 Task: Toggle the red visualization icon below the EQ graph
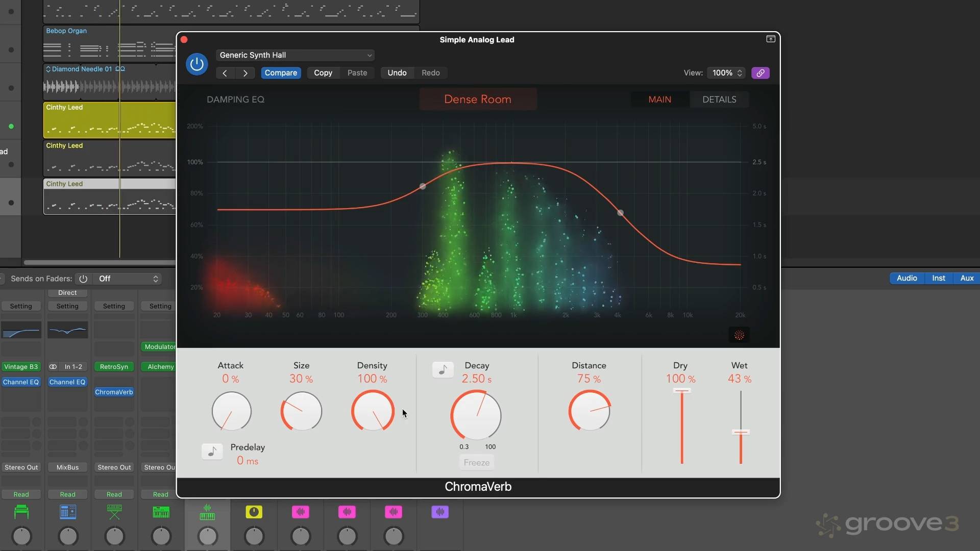[x=739, y=335]
